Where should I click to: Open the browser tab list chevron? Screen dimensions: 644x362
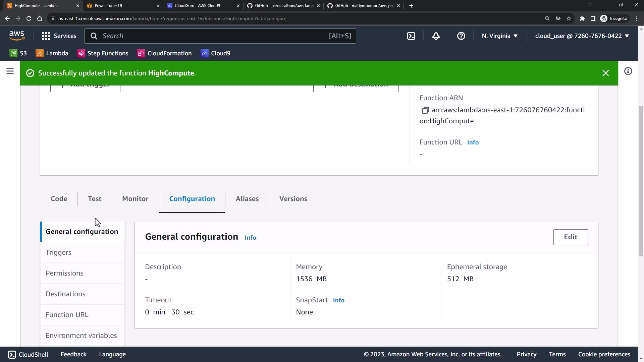(x=590, y=5)
